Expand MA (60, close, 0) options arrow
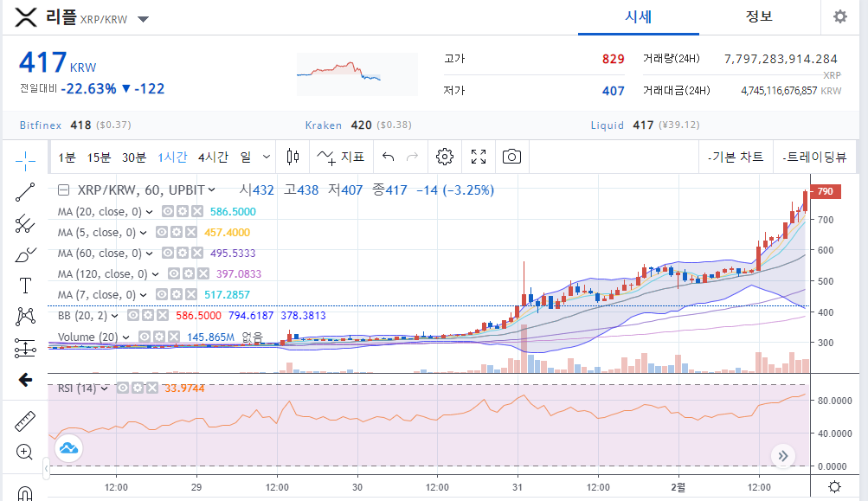868x501 pixels. tap(150, 254)
